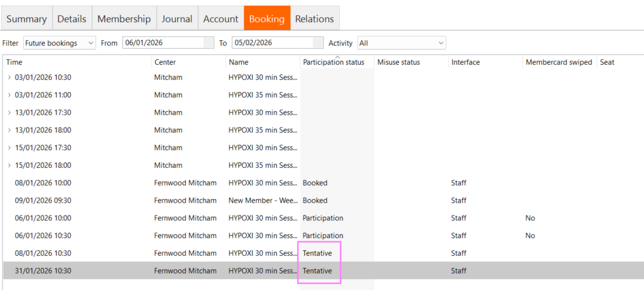This screenshot has height=290, width=644.
Task: Sort by Participation status column header
Action: (333, 62)
